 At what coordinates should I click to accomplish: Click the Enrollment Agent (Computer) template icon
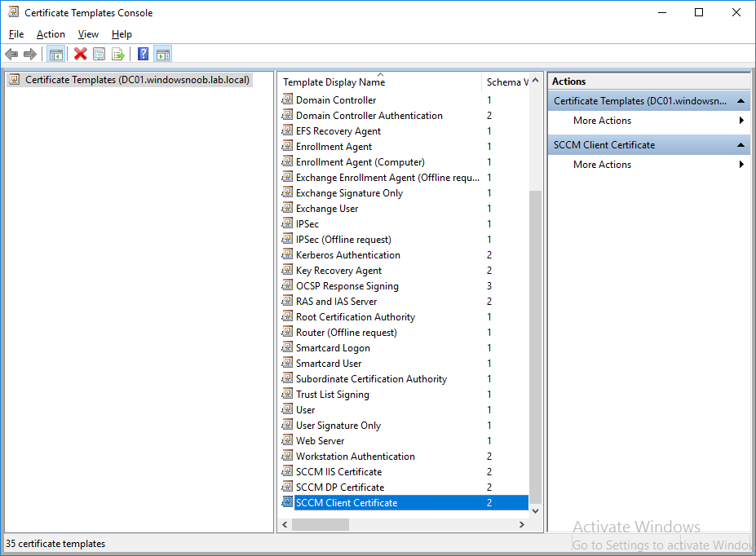287,161
